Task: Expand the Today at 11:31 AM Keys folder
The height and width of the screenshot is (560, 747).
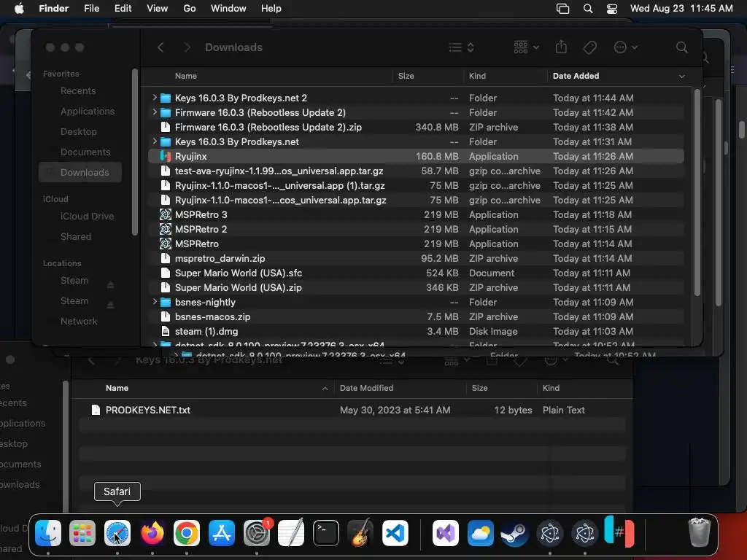Action: (x=155, y=141)
